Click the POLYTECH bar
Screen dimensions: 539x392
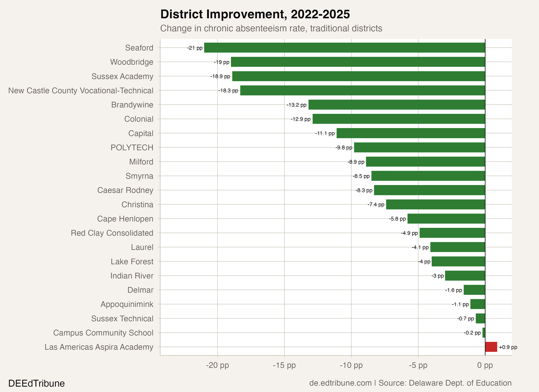coord(419,147)
